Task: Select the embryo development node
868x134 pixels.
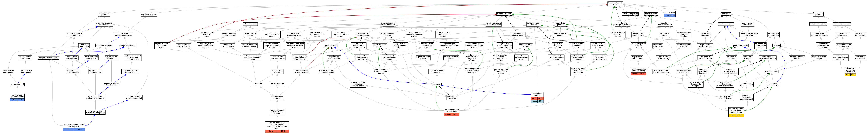Action: pos(127,46)
